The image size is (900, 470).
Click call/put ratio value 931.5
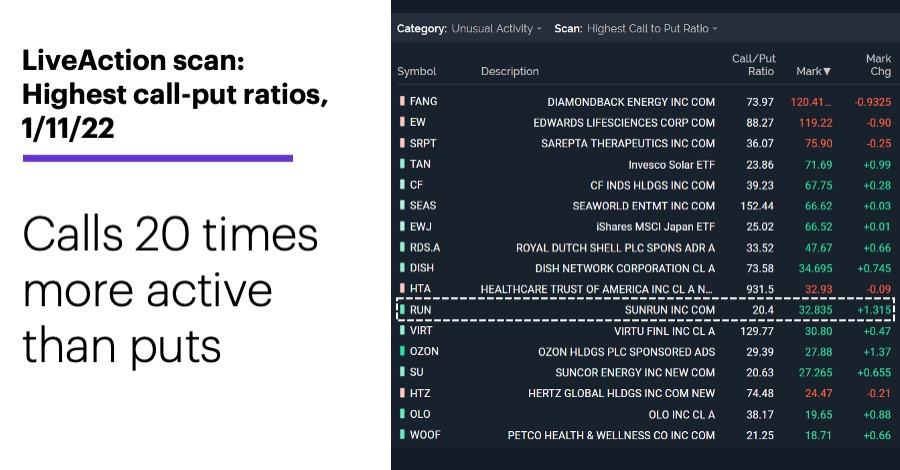(760, 289)
